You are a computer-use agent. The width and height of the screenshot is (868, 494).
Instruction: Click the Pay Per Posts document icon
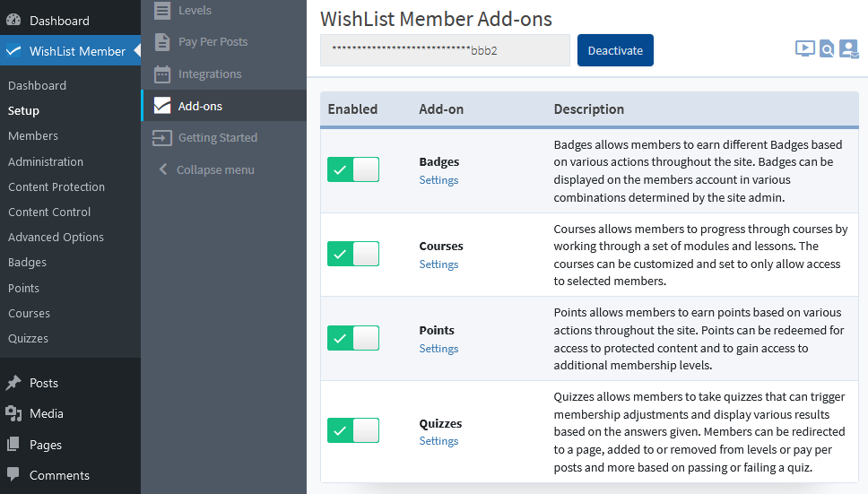[161, 42]
